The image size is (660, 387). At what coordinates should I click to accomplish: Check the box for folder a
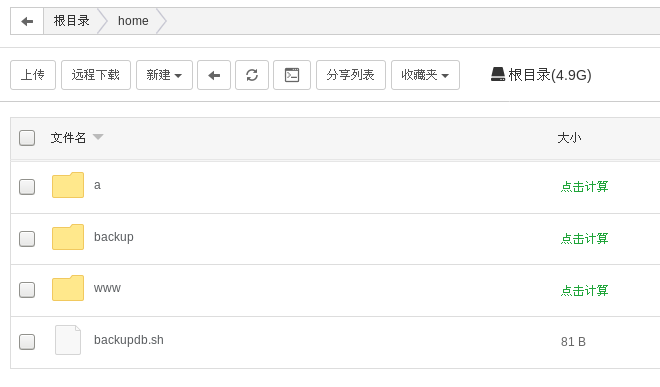pyautogui.click(x=27, y=187)
